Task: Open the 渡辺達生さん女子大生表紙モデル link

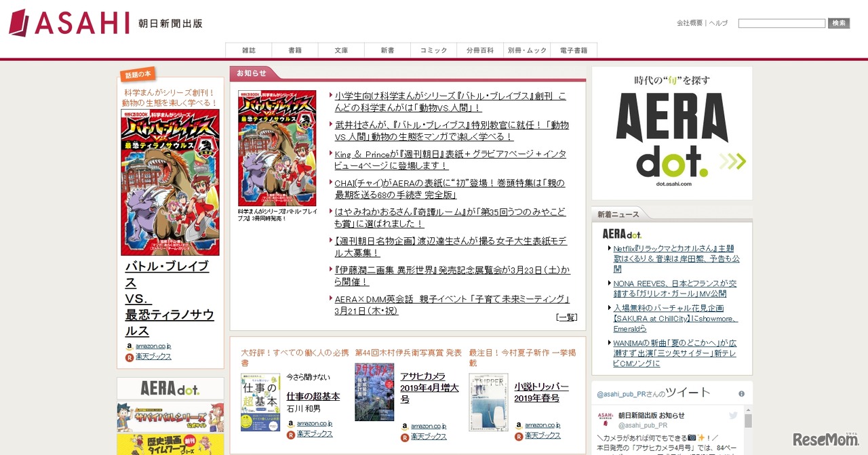Action: point(451,247)
